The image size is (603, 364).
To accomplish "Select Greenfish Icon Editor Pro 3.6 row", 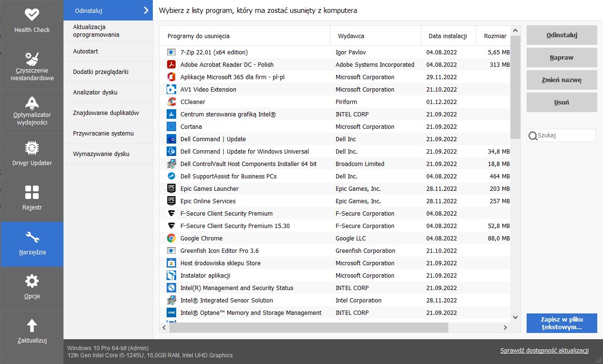I will 335,250.
